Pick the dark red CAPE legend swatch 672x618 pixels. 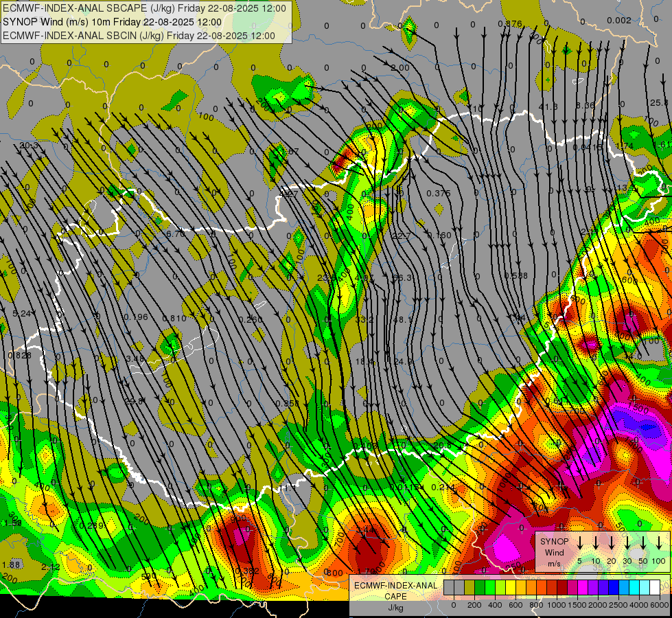(x=562, y=588)
